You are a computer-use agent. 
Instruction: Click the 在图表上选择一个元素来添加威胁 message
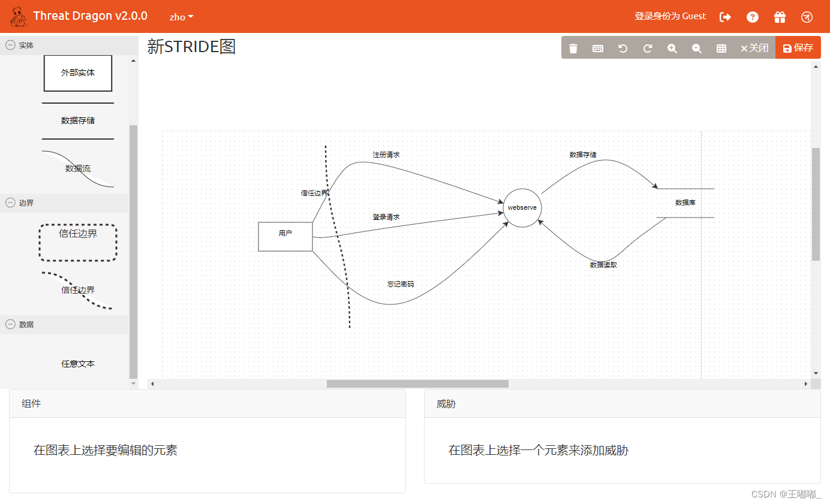pyautogui.click(x=539, y=450)
